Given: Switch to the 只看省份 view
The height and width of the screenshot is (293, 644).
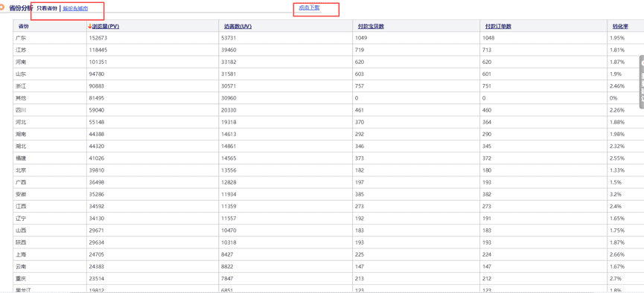Looking at the screenshot, I should tap(47, 8).
